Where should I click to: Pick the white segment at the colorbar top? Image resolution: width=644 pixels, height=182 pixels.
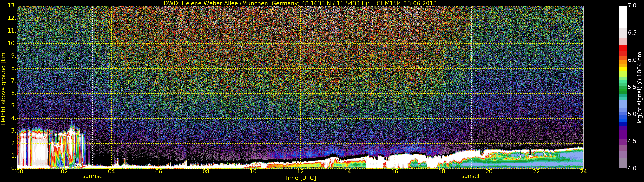click(x=623, y=16)
